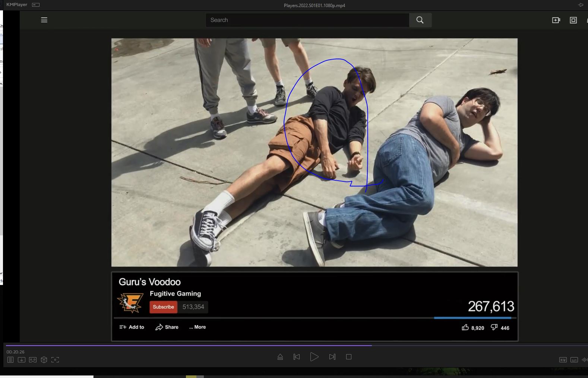The image size is (588, 378).
Task: Click the download video icon
Action: (x=22, y=360)
